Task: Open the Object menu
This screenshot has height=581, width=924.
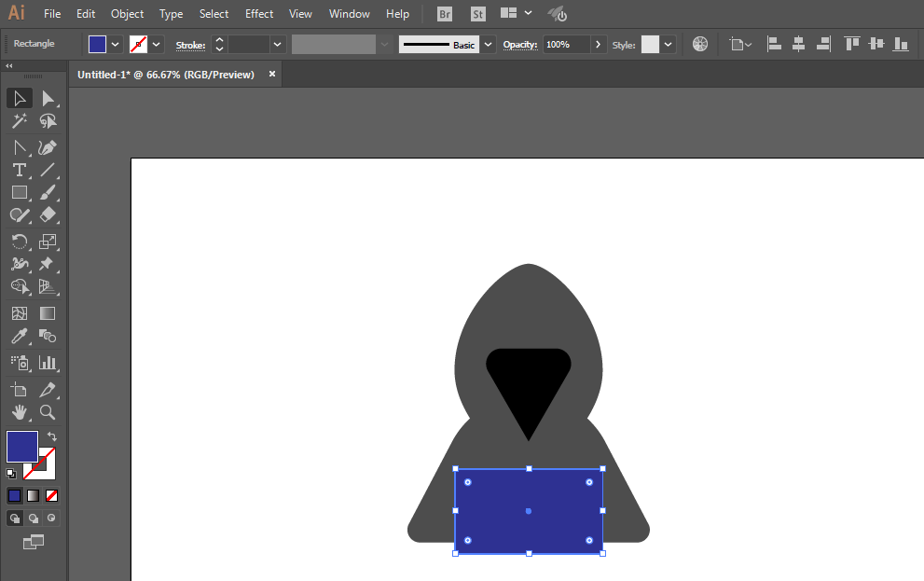Action: [x=127, y=14]
